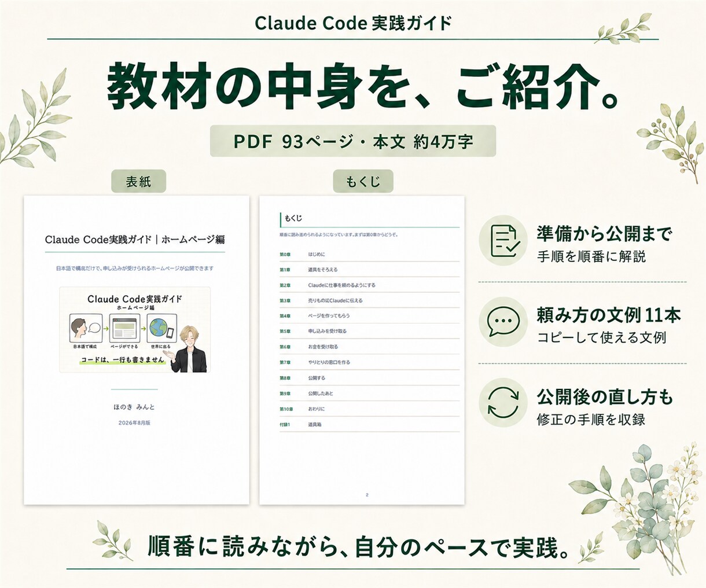Click the feature heading 準備から公開まで
The height and width of the screenshot is (588, 706).
point(604,234)
